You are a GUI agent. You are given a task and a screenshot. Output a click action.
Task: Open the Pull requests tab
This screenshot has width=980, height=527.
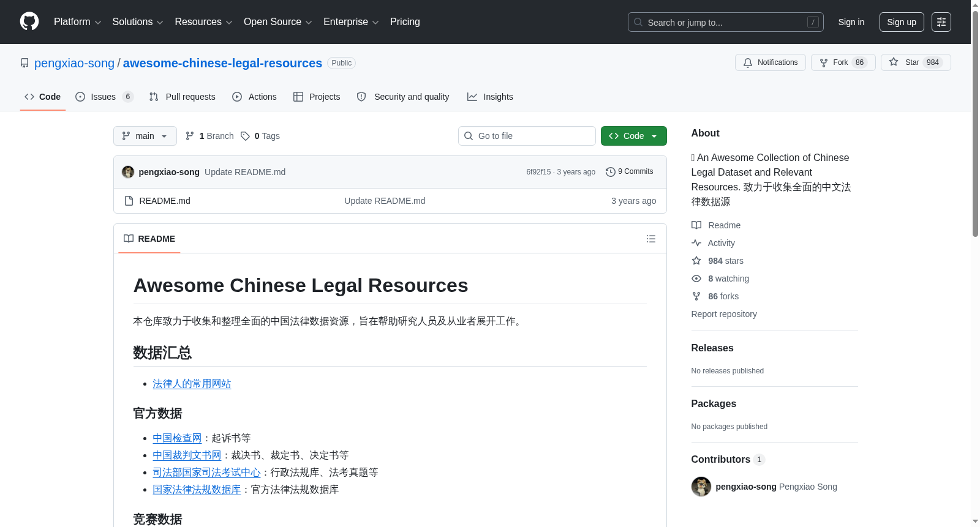[x=182, y=97]
